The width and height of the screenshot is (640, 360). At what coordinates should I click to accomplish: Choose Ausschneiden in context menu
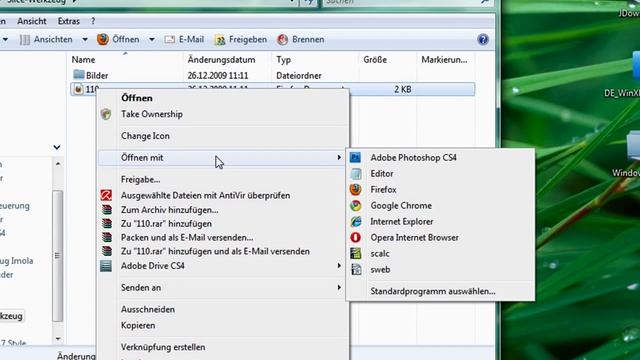(x=148, y=309)
